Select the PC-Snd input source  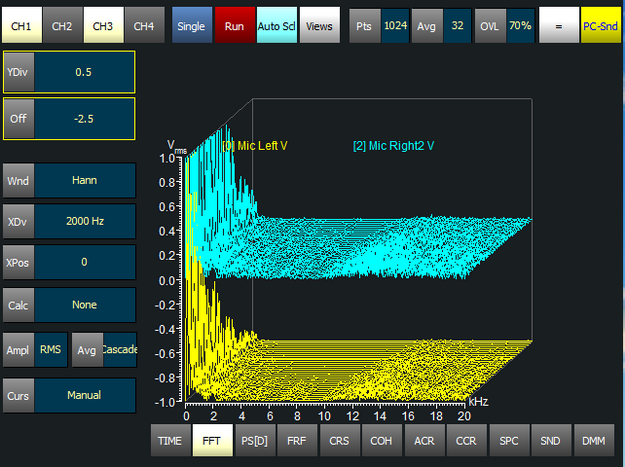coord(601,24)
